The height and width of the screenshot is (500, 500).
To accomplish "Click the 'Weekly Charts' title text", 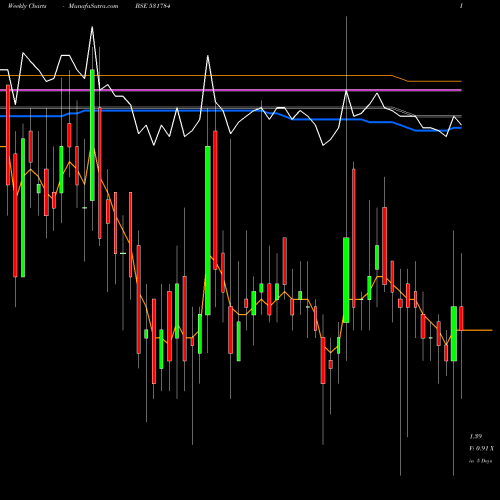I will click(x=27, y=6).
